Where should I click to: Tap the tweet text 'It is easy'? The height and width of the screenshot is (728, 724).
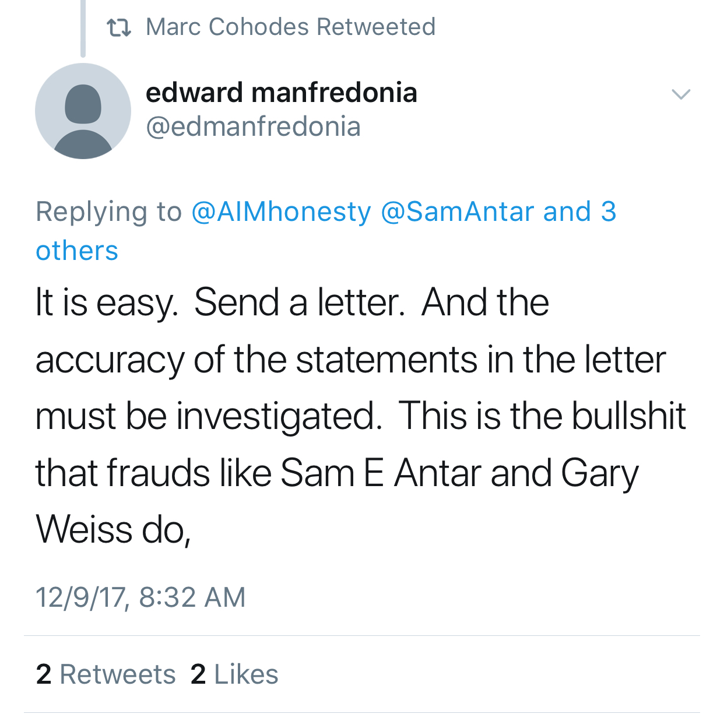coord(106,303)
